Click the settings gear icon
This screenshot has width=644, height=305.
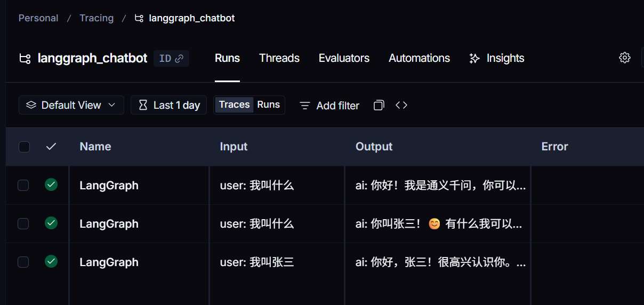coord(624,58)
